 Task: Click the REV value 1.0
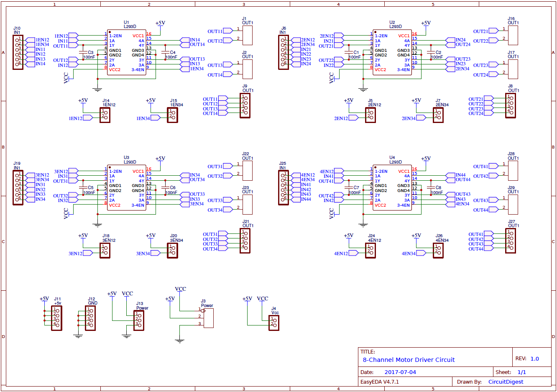click(x=534, y=359)
